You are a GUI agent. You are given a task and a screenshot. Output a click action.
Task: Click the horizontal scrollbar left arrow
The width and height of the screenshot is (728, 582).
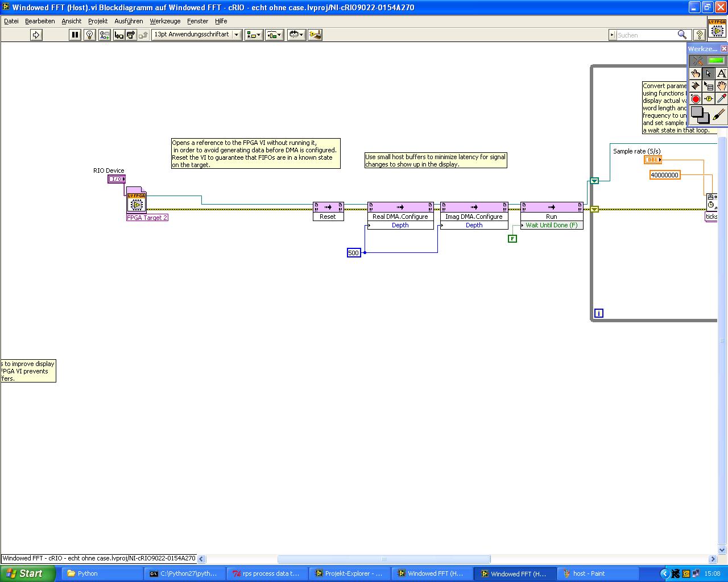[x=201, y=559]
